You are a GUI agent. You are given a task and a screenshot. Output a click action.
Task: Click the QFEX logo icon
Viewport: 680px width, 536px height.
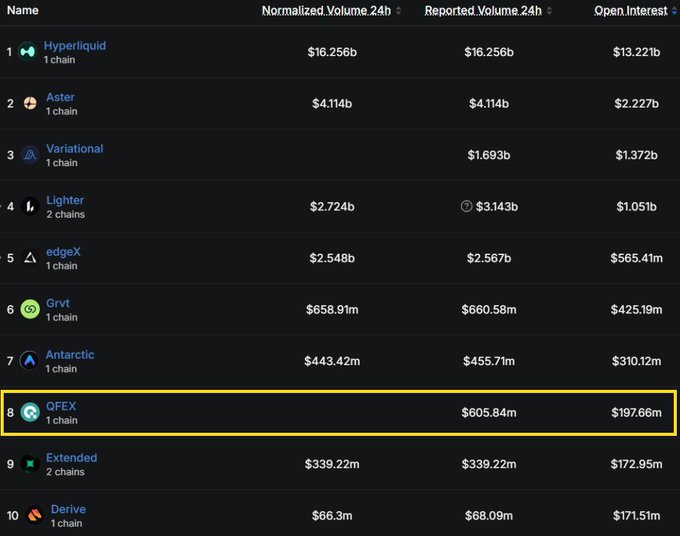30,412
